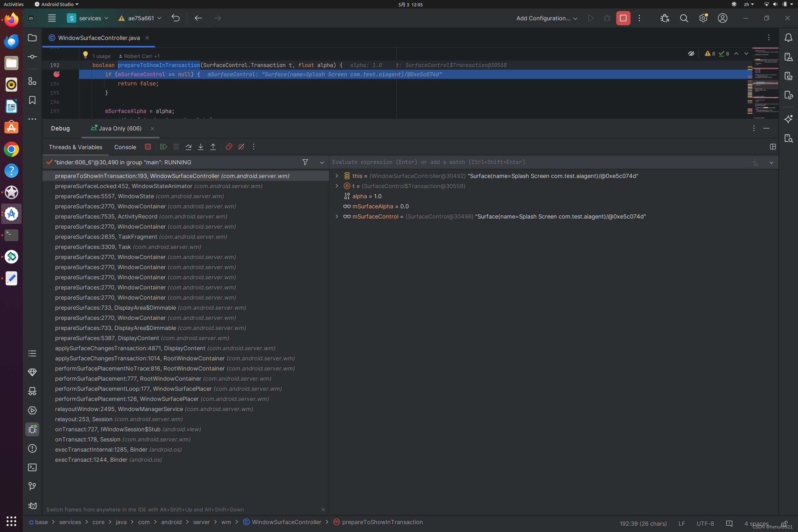Open Google Chrome from the Ubuntu dock
Viewport: 798px width, 532px height.
tap(11, 149)
